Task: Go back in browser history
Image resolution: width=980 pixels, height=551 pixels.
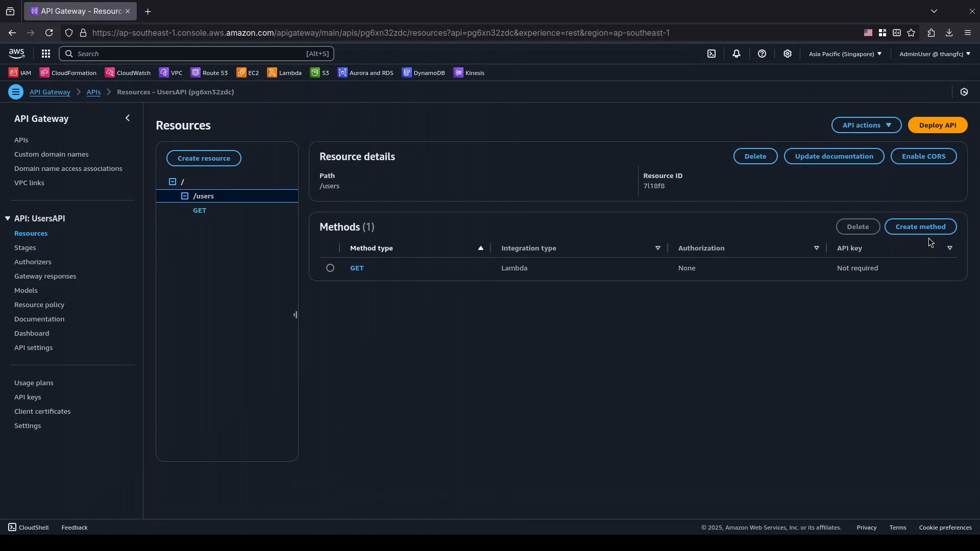Action: click(12, 33)
